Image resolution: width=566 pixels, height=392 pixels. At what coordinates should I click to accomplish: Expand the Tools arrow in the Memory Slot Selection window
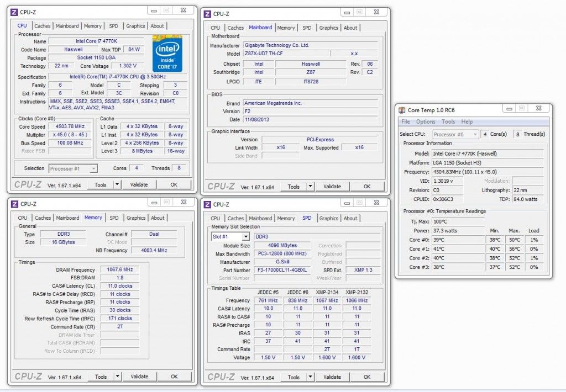pyautogui.click(x=310, y=377)
